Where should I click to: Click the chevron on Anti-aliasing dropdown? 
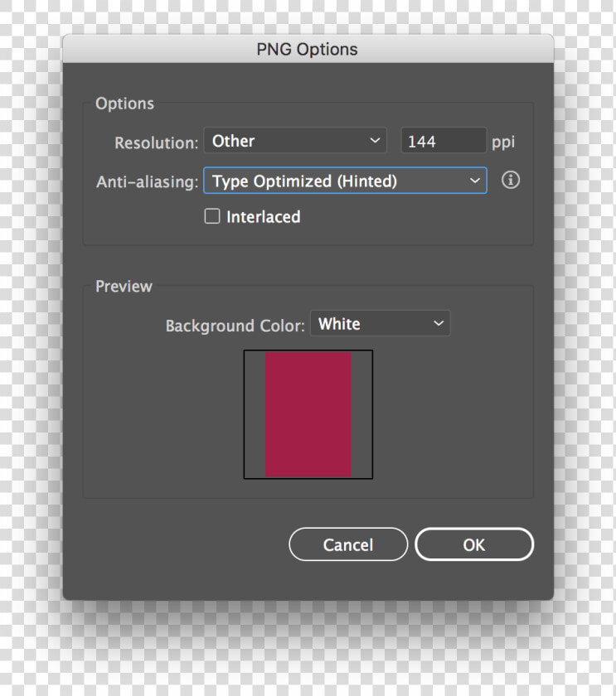pos(475,181)
